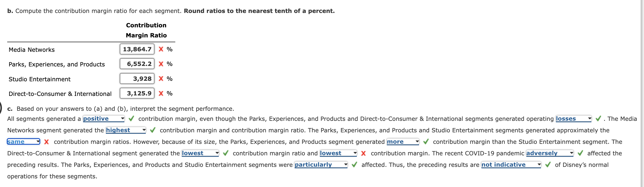Click green checkmark after 'highest' dropdown
This screenshot has width=644, height=187.
[153, 130]
